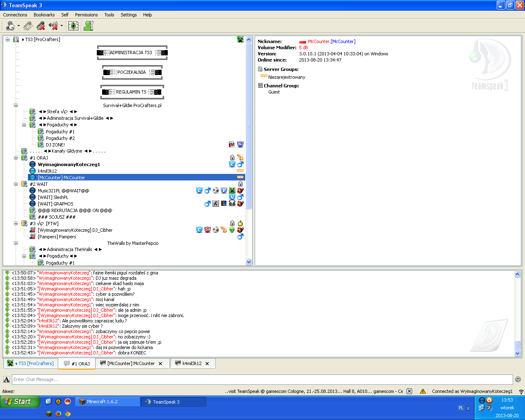Click the green alien icon on DJ_Cibher row
Viewport: 525px width, 420px height.
click(232, 230)
